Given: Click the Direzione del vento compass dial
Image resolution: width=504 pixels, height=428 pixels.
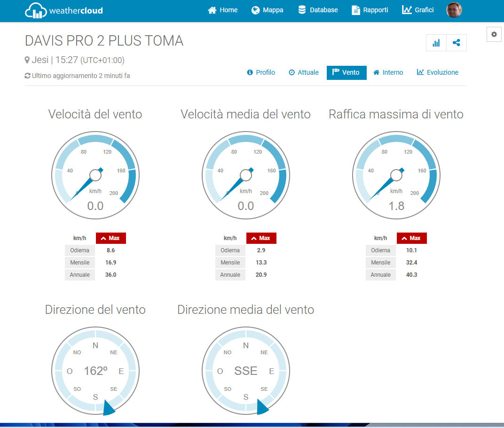Looking at the screenshot, I should point(95,371).
